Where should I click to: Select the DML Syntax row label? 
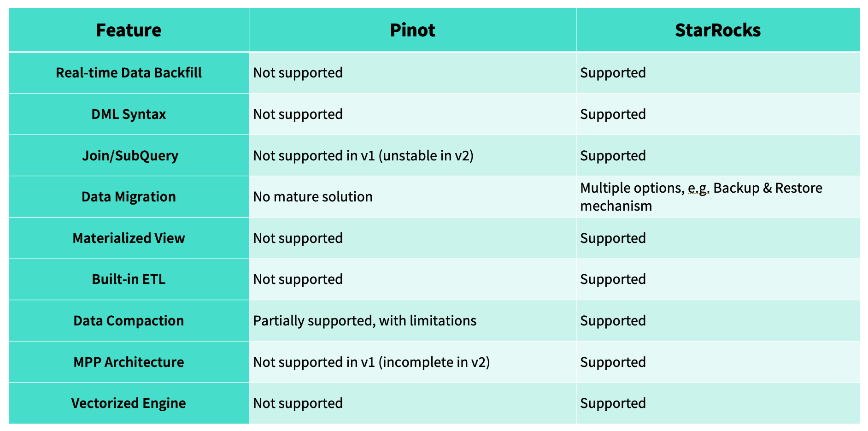[129, 114]
